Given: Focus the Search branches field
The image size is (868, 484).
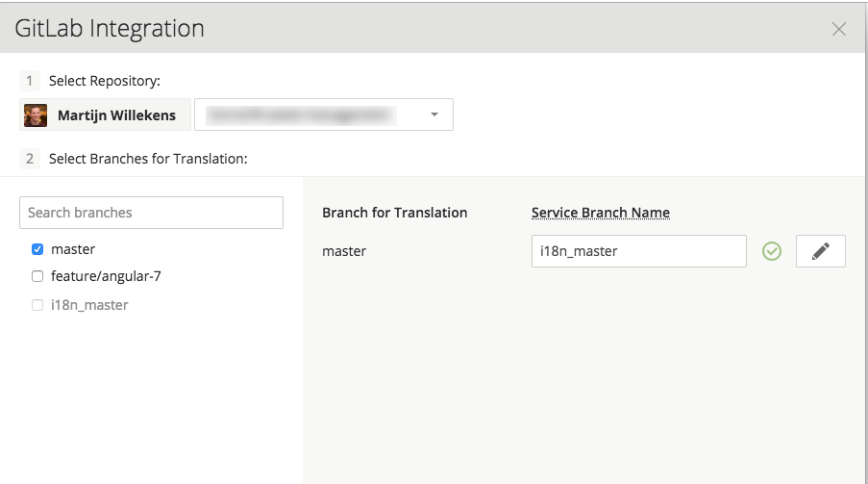Looking at the screenshot, I should click(x=151, y=213).
